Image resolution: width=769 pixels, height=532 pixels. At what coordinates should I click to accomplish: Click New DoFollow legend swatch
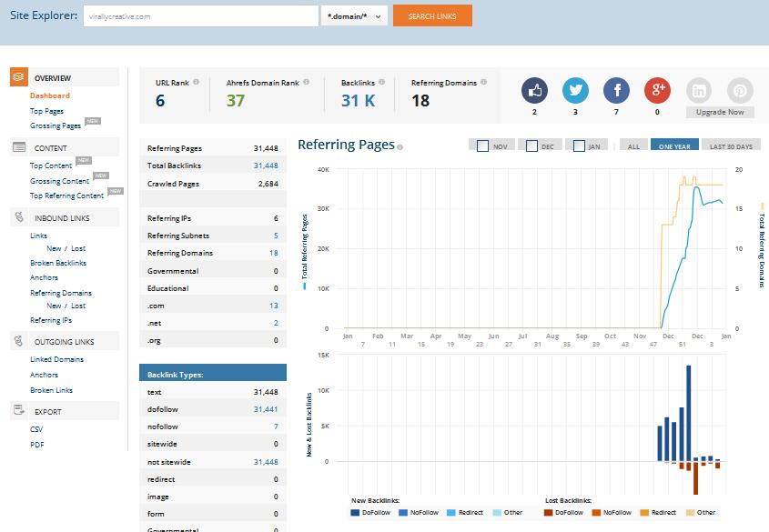click(x=355, y=512)
